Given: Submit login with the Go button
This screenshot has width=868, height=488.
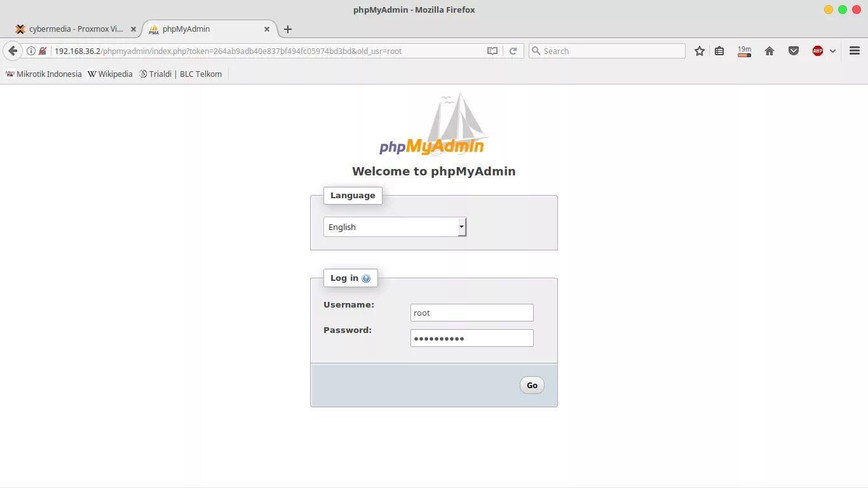Looking at the screenshot, I should 532,385.
